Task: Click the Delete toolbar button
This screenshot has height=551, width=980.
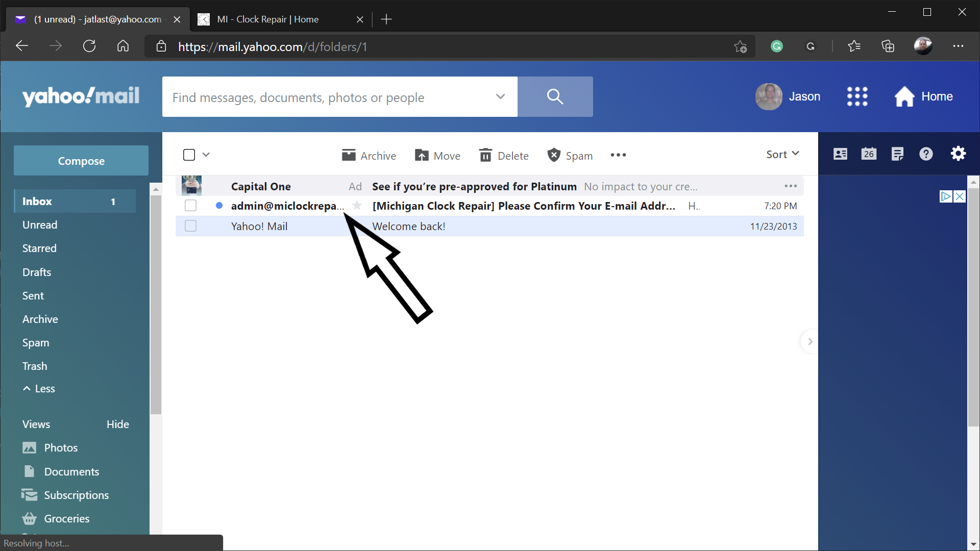Action: [504, 155]
